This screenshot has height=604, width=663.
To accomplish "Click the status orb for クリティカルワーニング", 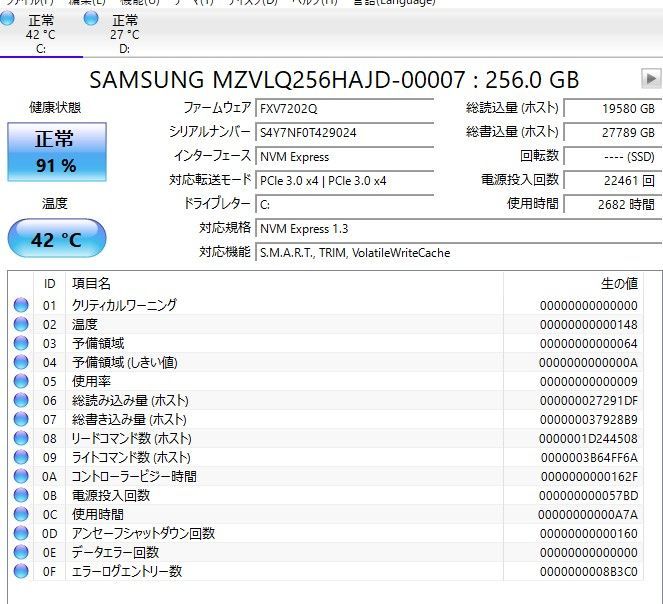I will coord(21,305).
